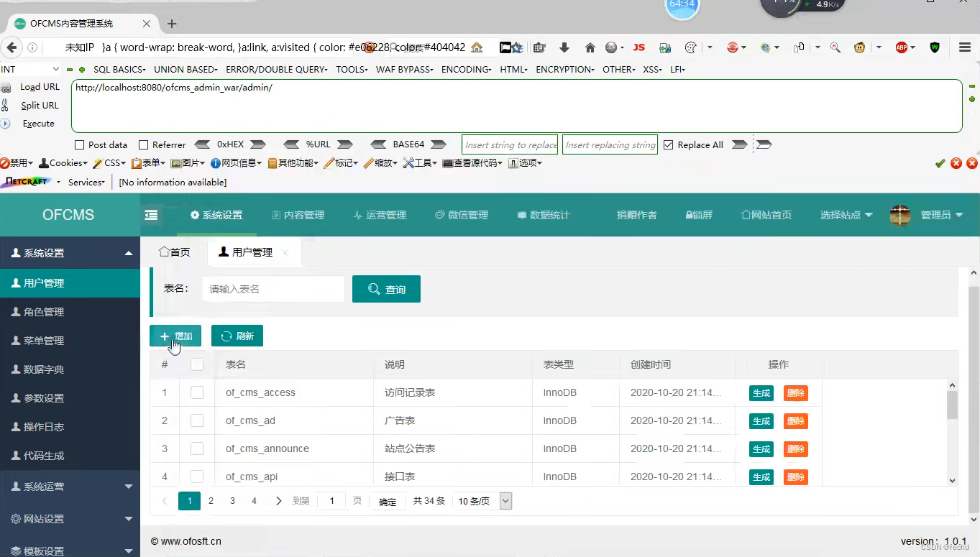
Task: Click the green shield extension icon
Action: point(935,47)
